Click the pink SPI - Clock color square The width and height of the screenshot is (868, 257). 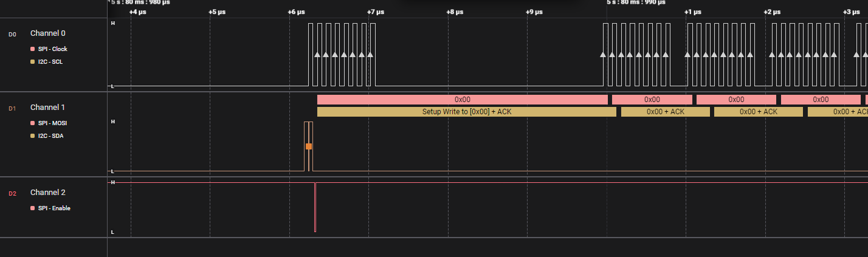[x=33, y=49]
